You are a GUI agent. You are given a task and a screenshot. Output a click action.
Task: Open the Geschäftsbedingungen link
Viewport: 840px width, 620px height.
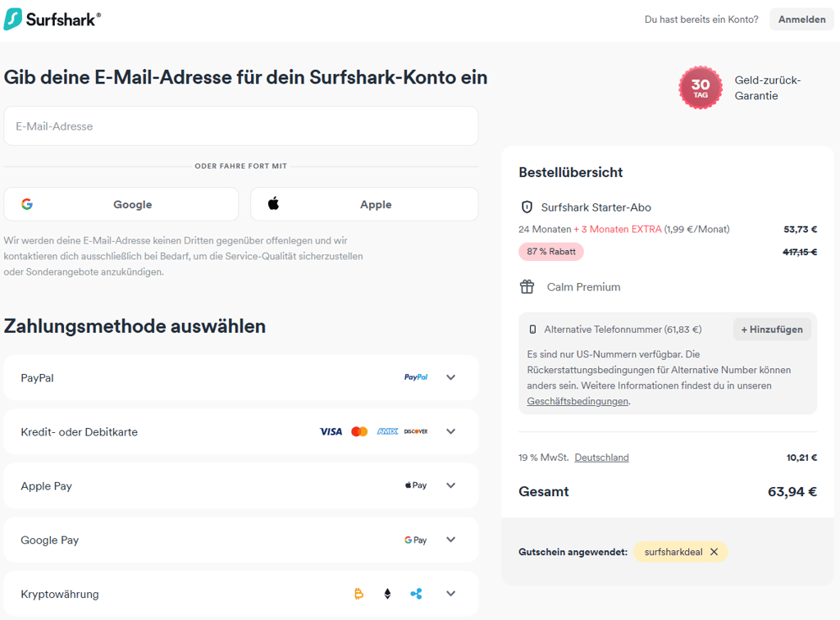(x=577, y=401)
